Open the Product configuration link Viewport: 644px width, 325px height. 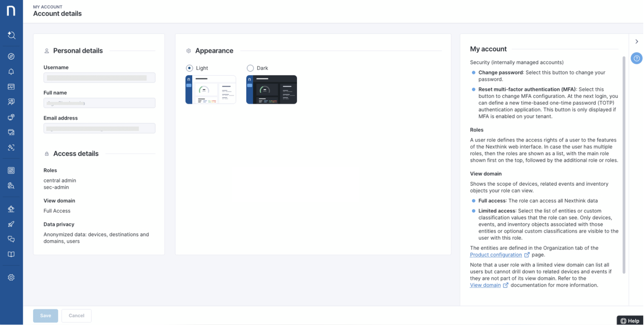(496, 255)
